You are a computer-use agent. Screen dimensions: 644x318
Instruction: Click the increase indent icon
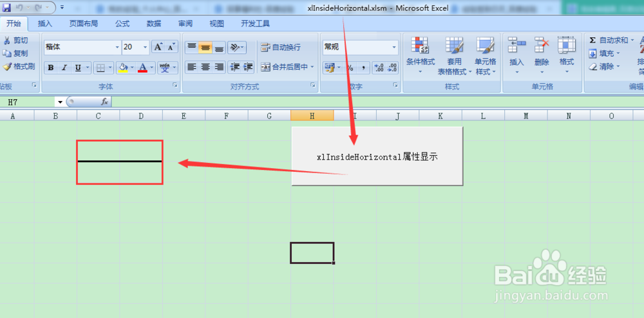click(248, 66)
